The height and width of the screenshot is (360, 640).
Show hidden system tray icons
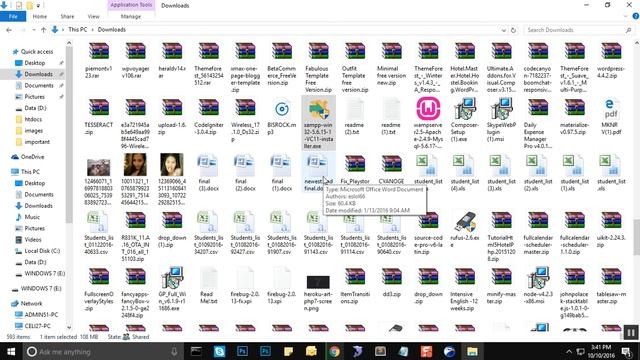[569, 351]
